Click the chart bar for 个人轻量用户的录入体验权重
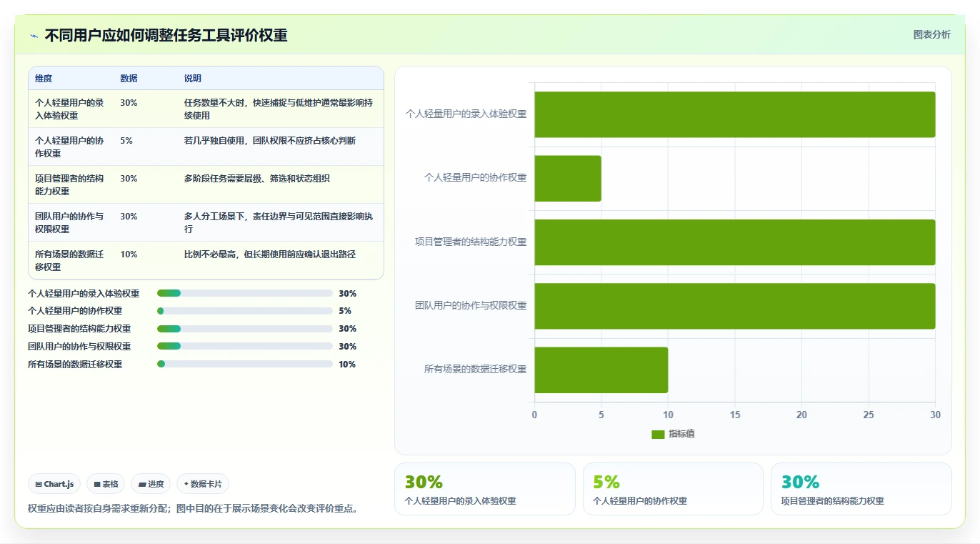The width and height of the screenshot is (980, 544). coord(734,114)
